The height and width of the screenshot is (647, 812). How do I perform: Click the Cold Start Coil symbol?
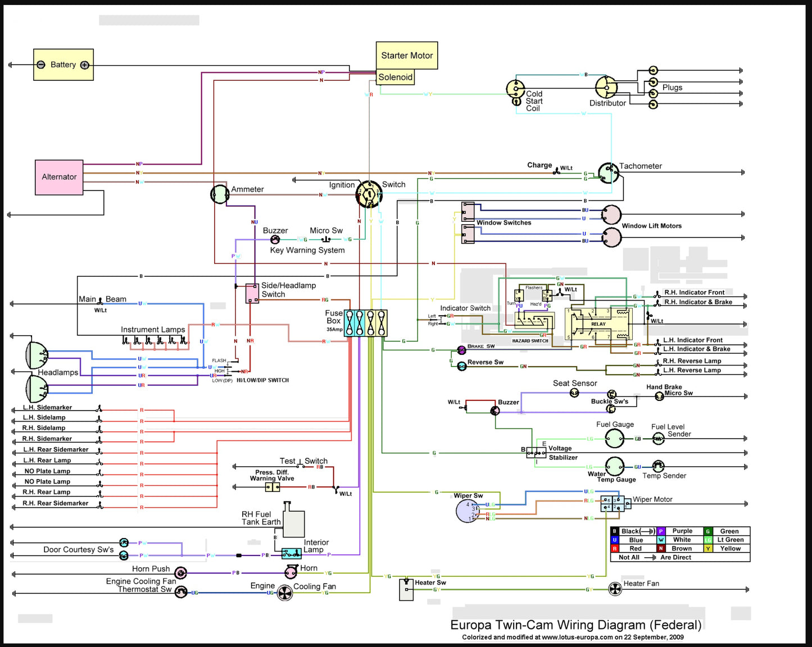[515, 89]
